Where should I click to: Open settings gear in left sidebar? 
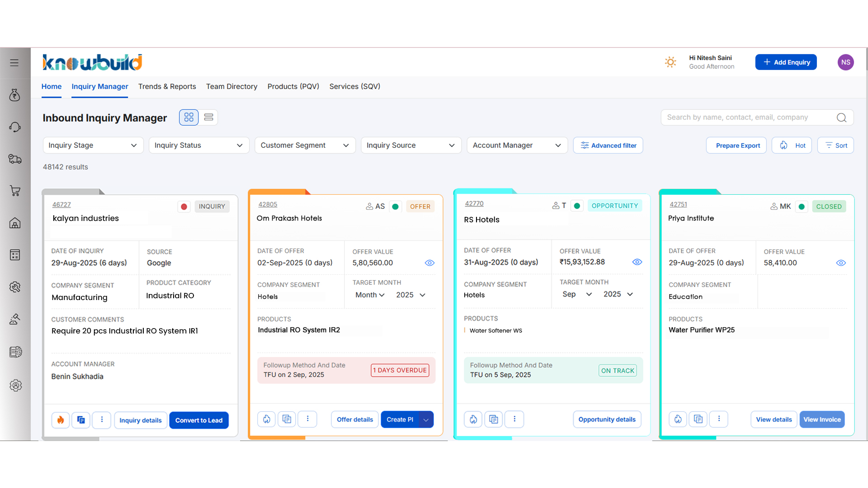pos(15,385)
